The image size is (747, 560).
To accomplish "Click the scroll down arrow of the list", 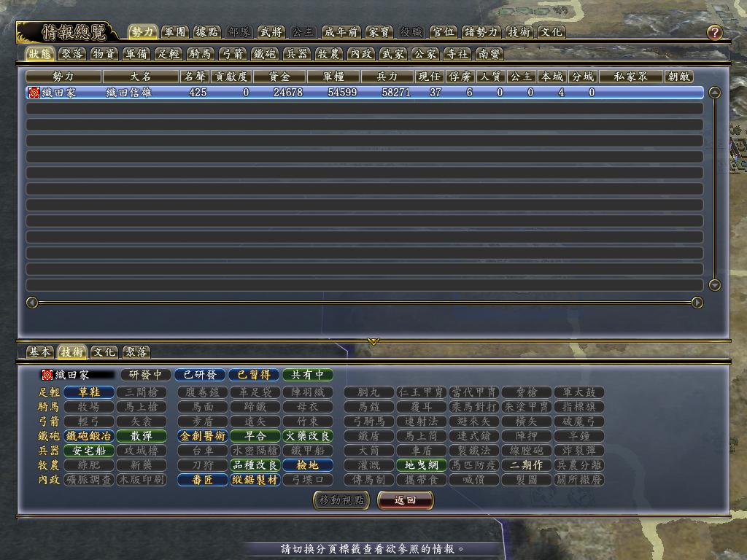I will pyautogui.click(x=715, y=285).
